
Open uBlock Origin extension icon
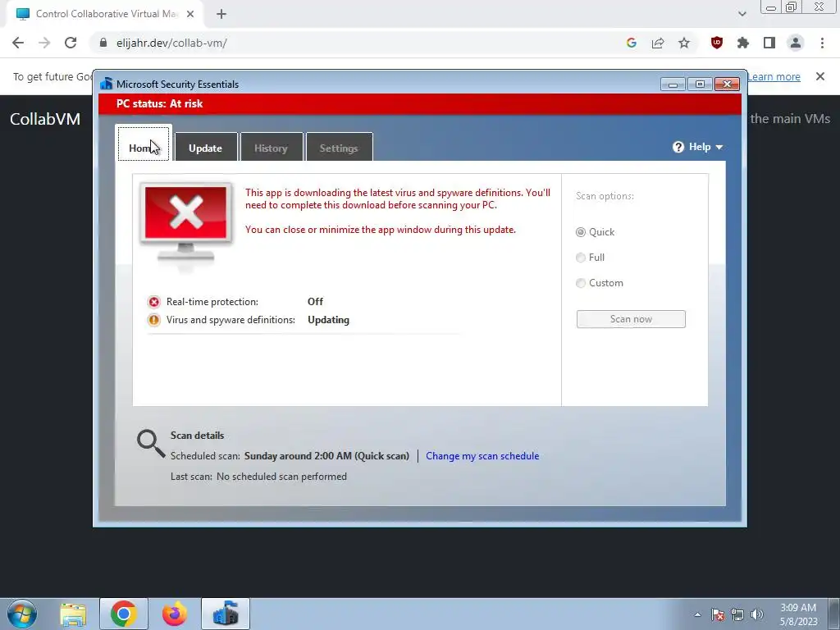[717, 43]
